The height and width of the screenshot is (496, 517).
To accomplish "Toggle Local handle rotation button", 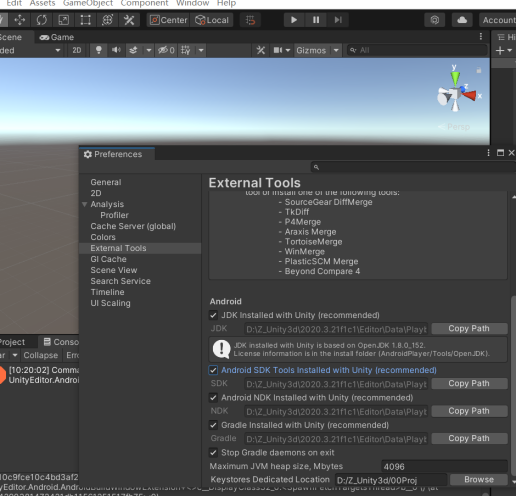I will 212,20.
